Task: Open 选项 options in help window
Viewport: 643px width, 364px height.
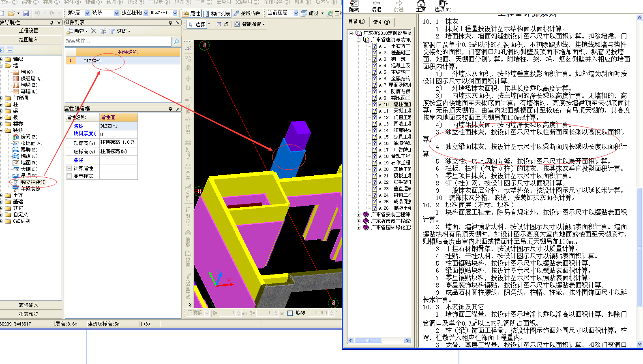Action: point(443,6)
